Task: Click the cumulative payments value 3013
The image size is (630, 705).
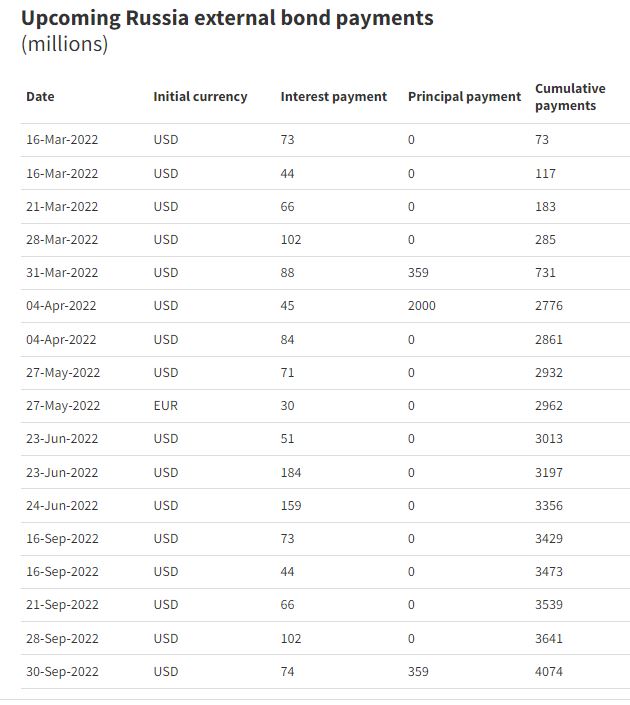Action: [549, 439]
